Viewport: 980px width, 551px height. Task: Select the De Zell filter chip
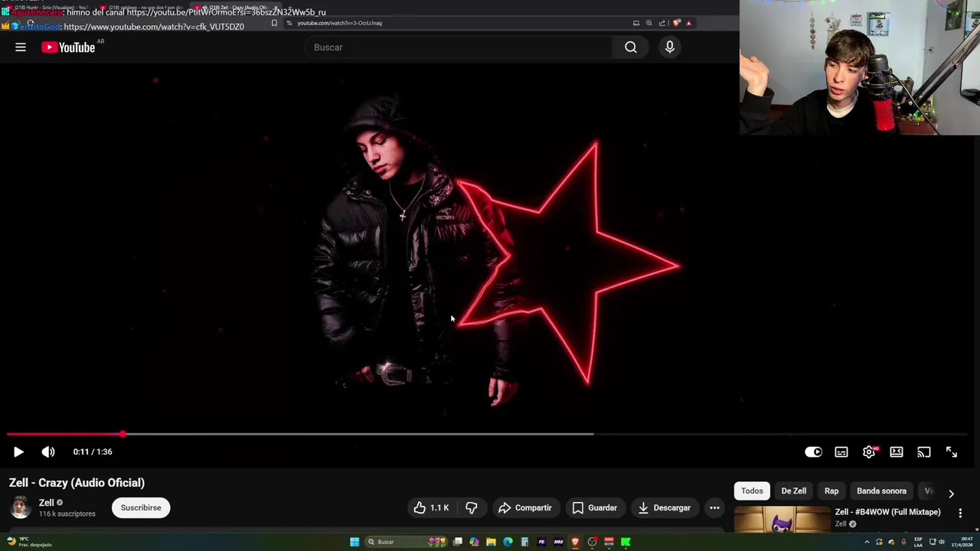pyautogui.click(x=794, y=491)
